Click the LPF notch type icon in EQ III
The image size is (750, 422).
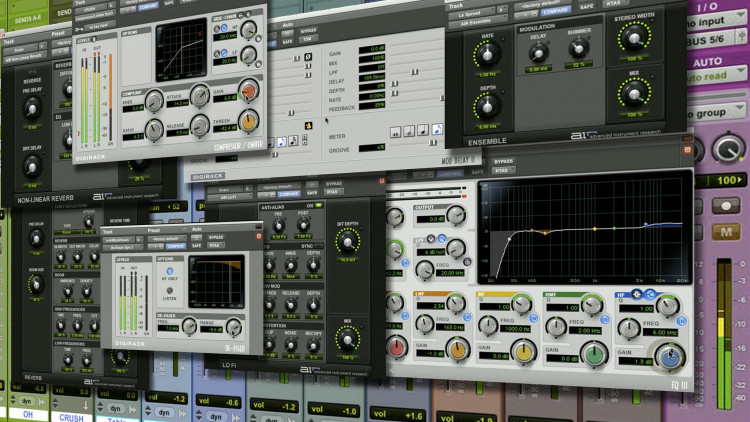(431, 239)
